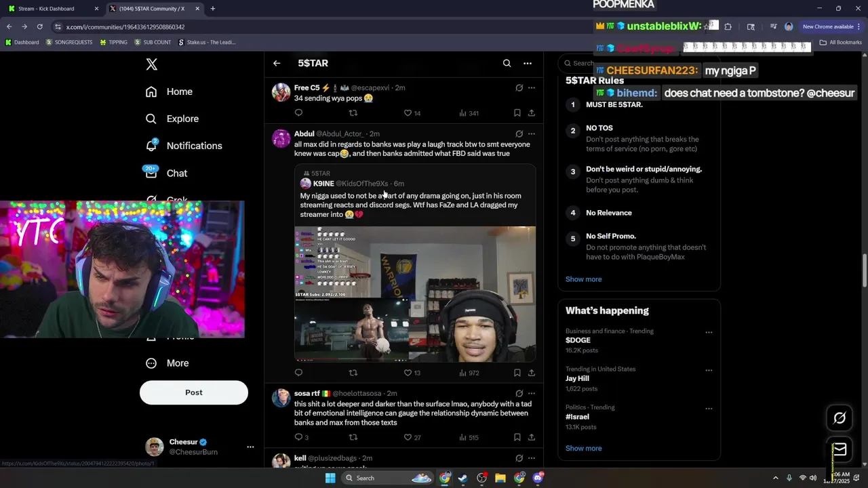The width and height of the screenshot is (868, 488).
Task: Open Explore in X sidebar
Action: 172,119
